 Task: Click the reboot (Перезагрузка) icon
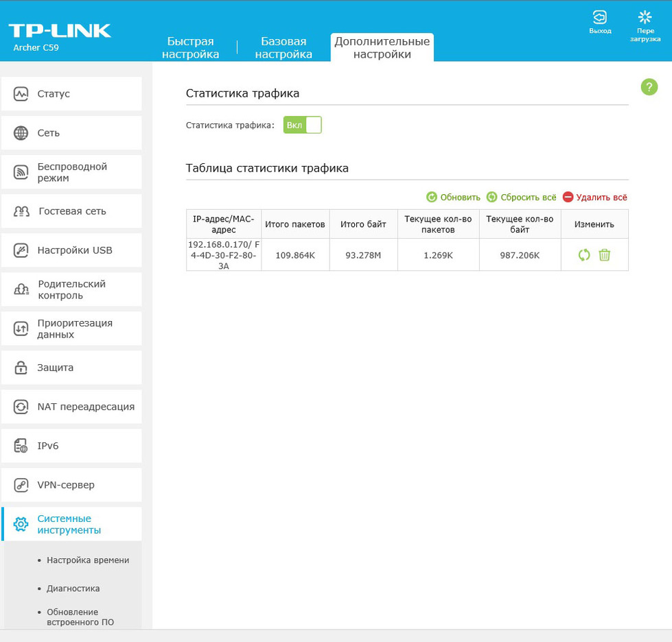click(x=645, y=18)
